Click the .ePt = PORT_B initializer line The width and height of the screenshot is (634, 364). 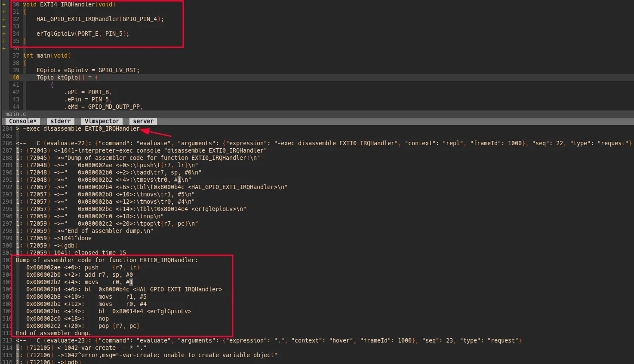click(x=88, y=92)
